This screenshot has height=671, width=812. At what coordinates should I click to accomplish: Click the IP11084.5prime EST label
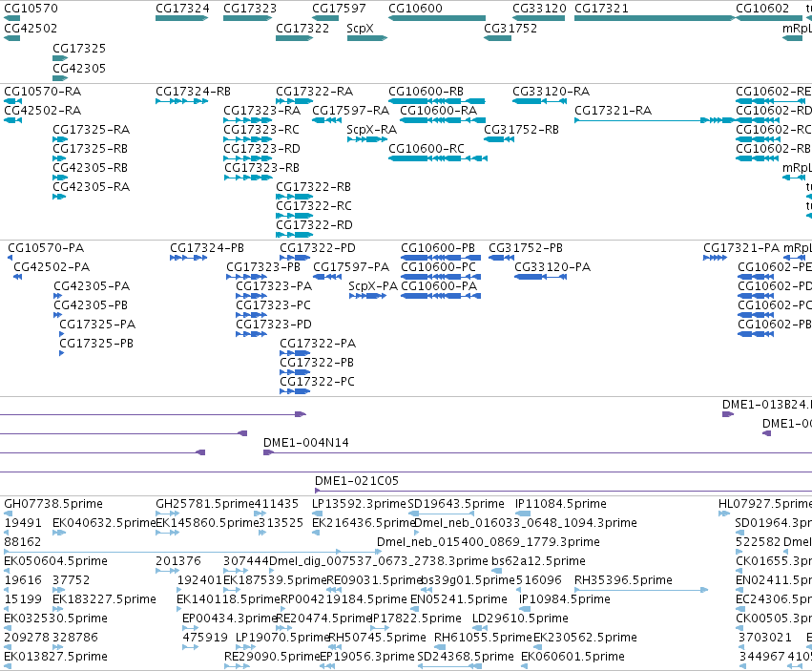click(x=561, y=504)
